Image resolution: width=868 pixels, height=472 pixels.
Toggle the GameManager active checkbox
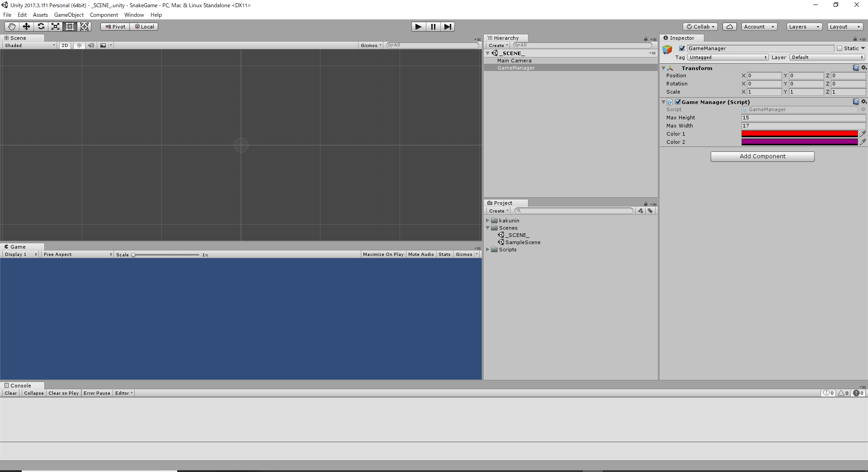(682, 48)
